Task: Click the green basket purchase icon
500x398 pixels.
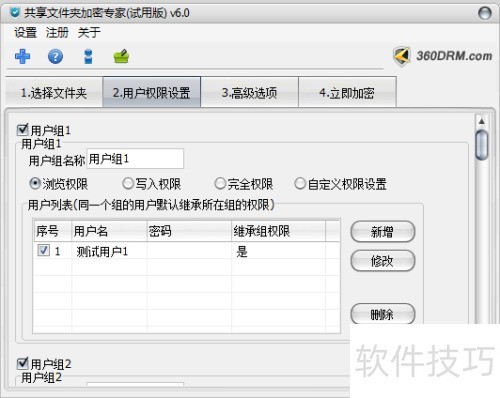Action: pyautogui.click(x=121, y=56)
